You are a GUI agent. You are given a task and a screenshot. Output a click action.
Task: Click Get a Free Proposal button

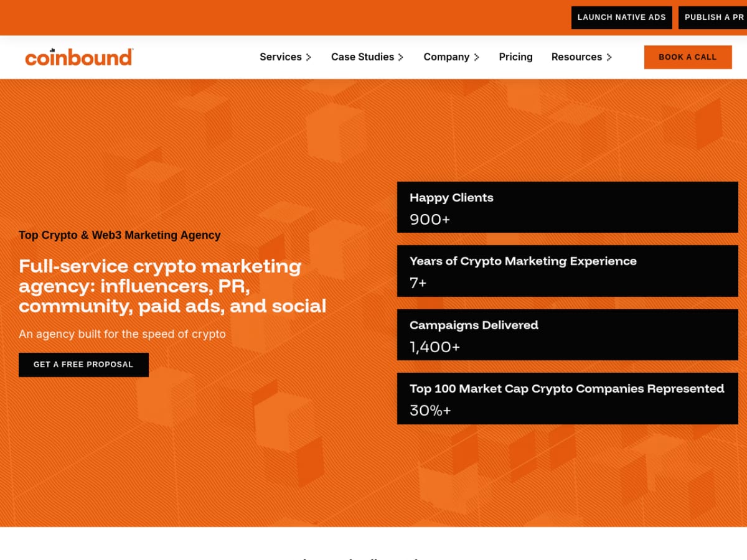(83, 365)
